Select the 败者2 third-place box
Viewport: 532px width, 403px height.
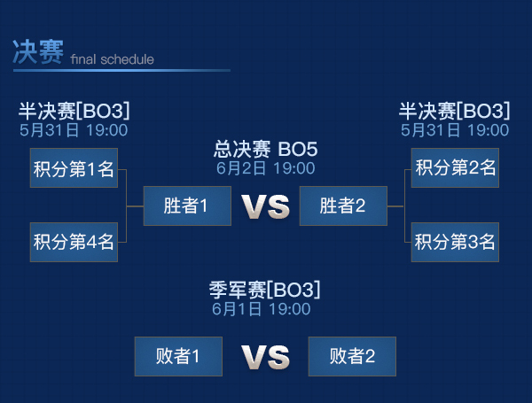[352, 356]
